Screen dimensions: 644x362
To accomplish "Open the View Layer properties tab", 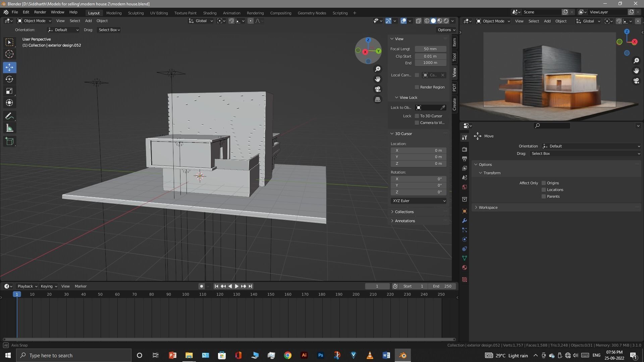I will coord(465,168).
